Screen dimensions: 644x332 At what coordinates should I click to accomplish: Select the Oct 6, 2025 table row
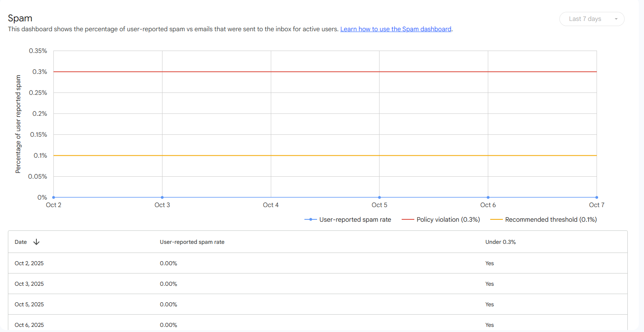pos(29,325)
